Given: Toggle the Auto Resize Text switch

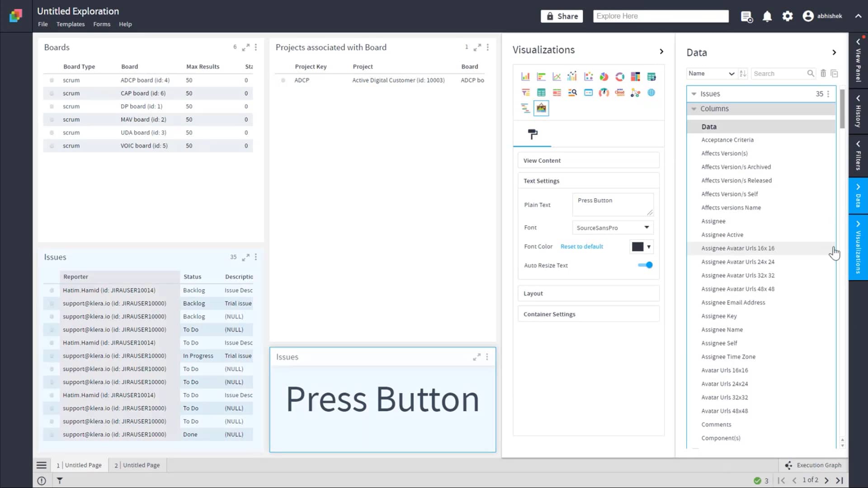Looking at the screenshot, I should (x=646, y=265).
